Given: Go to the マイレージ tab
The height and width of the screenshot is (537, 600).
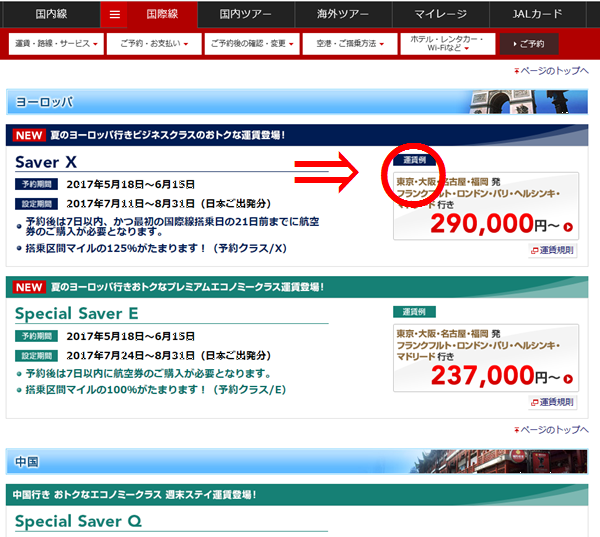Looking at the screenshot, I should click(x=440, y=14).
